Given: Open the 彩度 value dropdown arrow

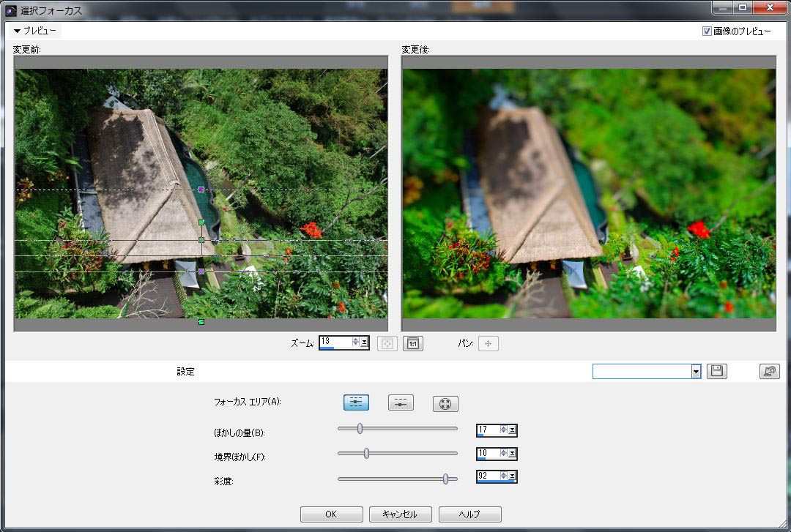Looking at the screenshot, I should 512,476.
